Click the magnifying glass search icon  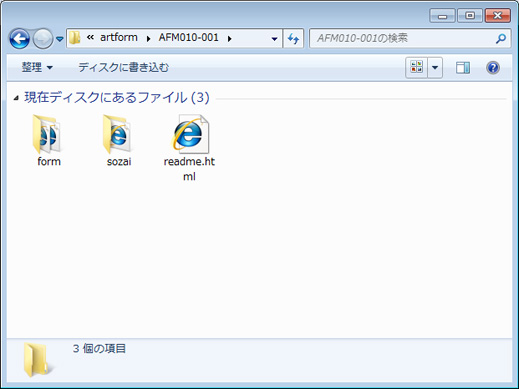coord(501,39)
